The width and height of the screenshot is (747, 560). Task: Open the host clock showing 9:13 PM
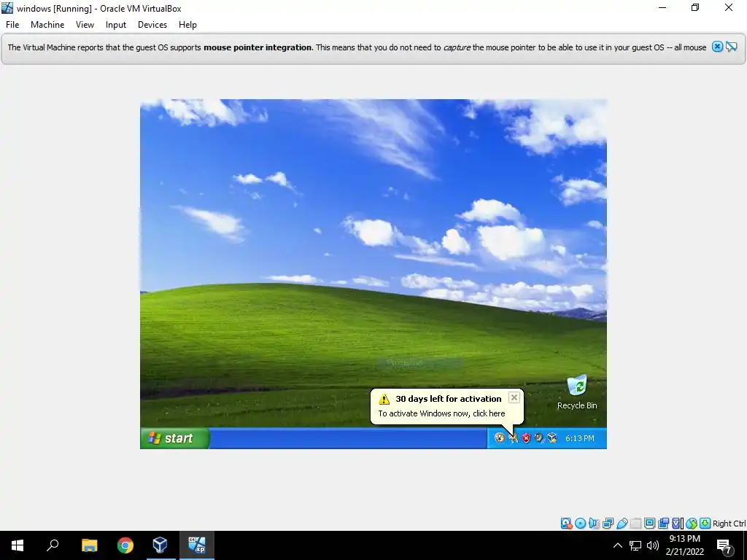(684, 545)
